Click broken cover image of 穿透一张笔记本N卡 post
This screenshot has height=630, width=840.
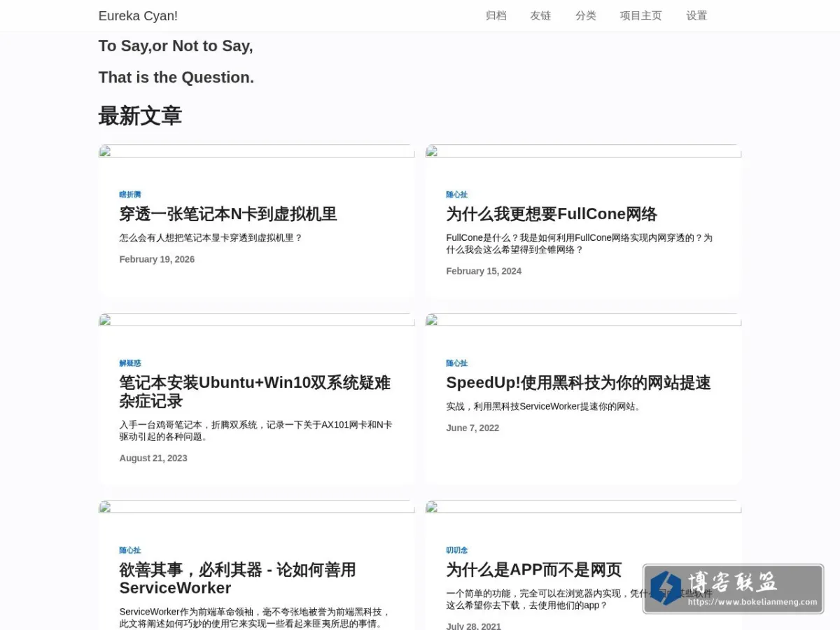pos(256,151)
